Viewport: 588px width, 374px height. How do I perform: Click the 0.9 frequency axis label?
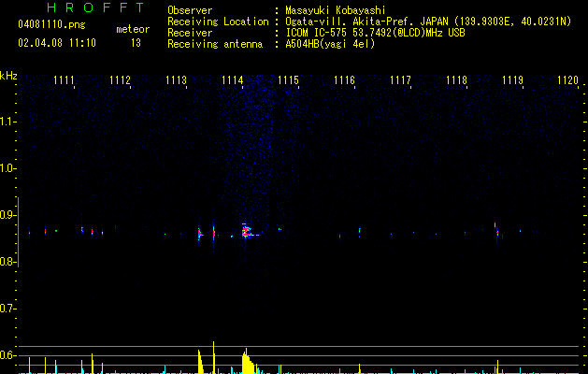7,215
